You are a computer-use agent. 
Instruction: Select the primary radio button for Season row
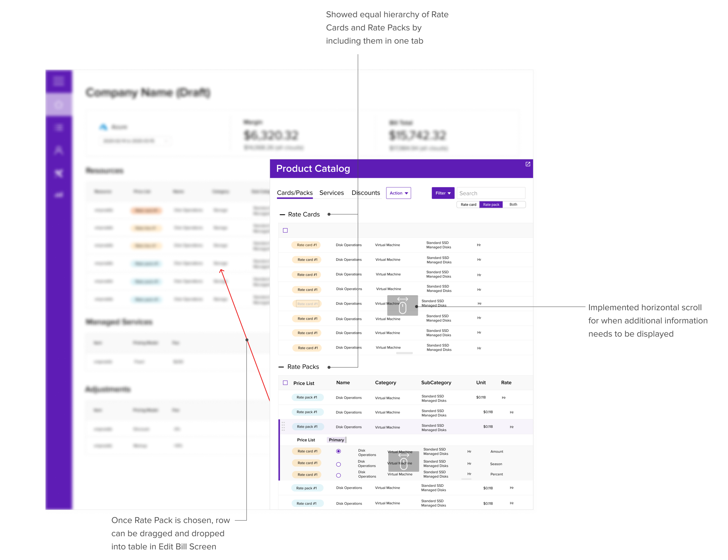click(338, 464)
